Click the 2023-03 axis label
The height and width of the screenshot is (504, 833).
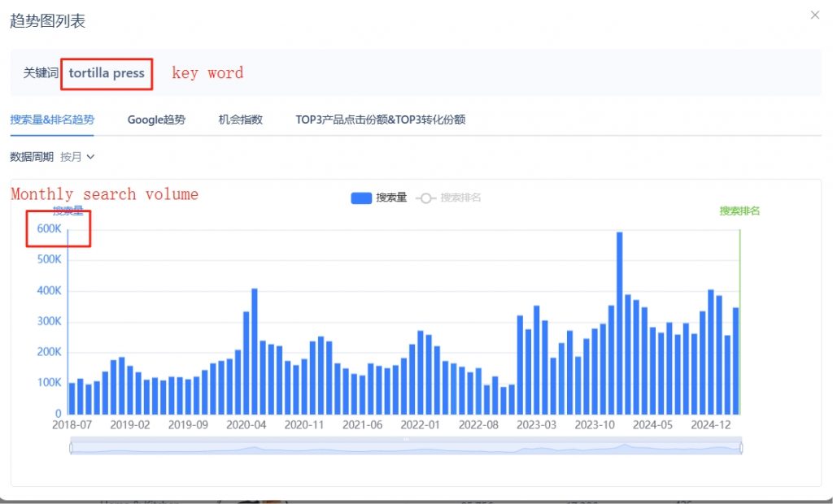tap(537, 425)
